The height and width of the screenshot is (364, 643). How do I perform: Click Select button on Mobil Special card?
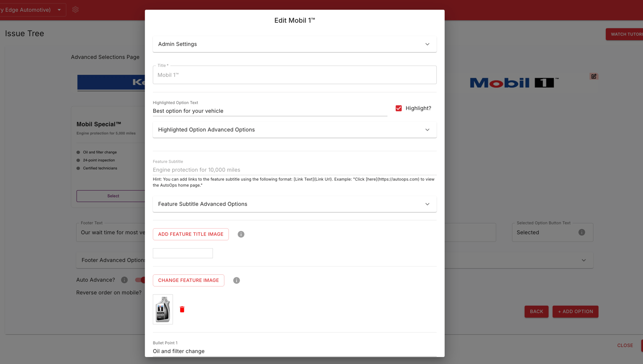(111, 196)
